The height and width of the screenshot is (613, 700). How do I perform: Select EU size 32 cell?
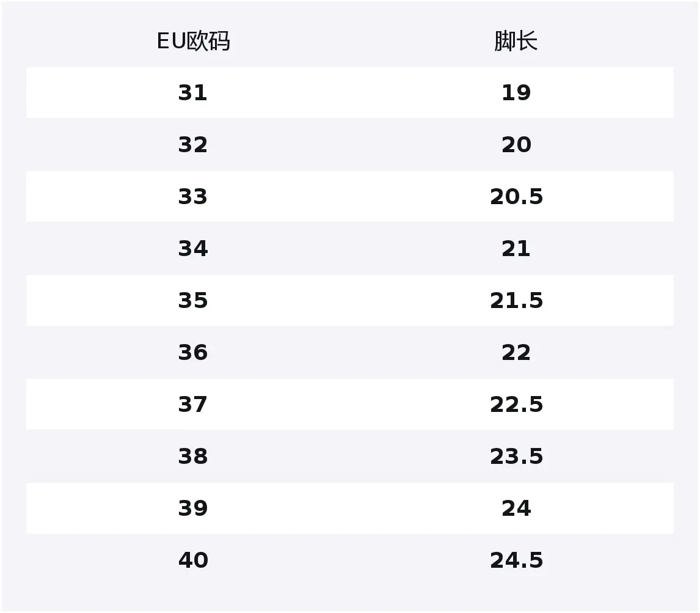coord(193,145)
